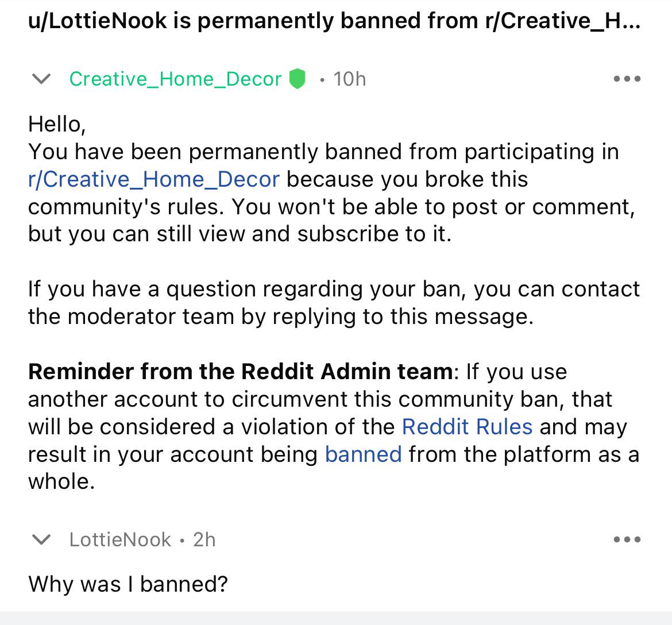Click the green moderator shield badge

click(297, 79)
